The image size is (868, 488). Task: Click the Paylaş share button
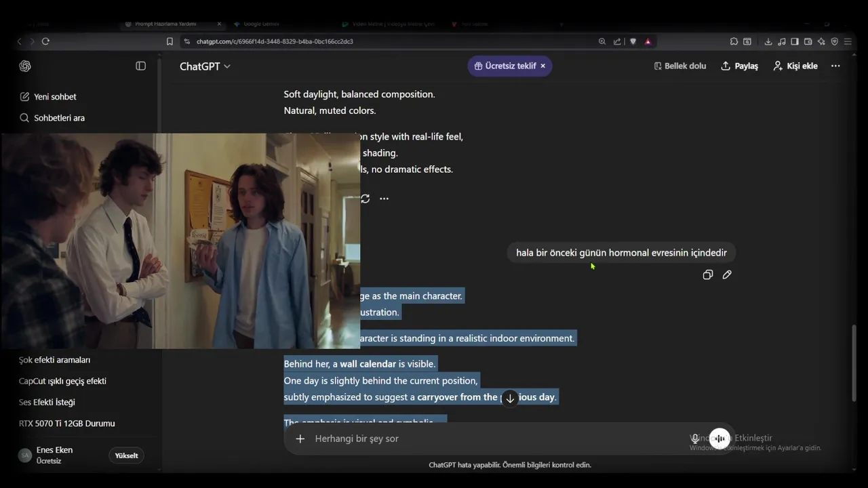tap(739, 66)
